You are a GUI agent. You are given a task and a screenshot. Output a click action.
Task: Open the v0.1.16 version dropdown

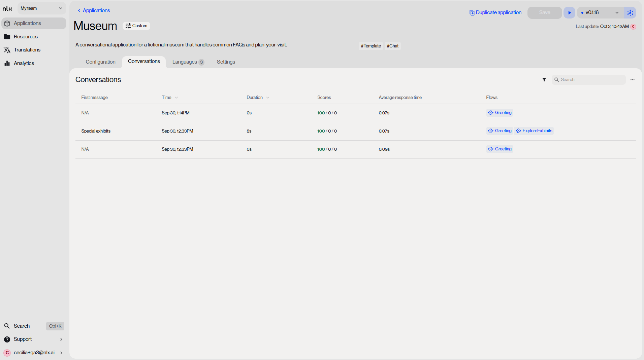(600, 13)
